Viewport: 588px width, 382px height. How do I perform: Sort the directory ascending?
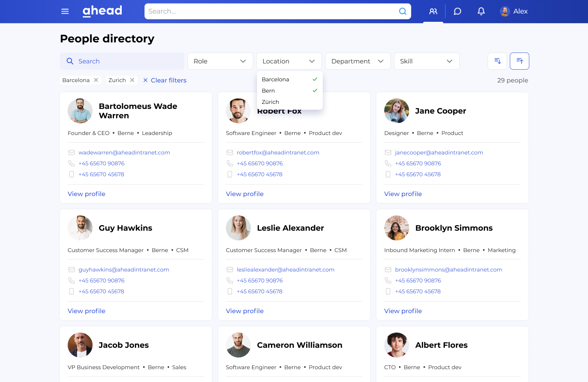pos(520,61)
